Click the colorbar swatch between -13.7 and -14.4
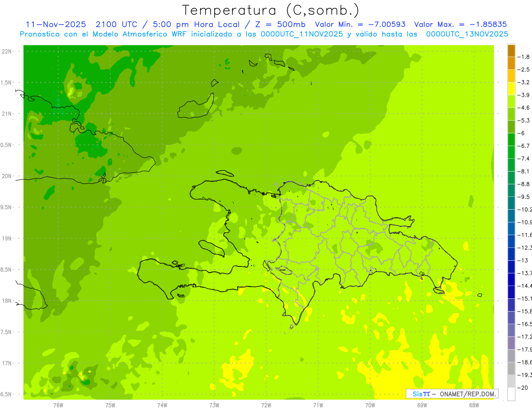Image resolution: width=532 pixels, height=411 pixels. (511, 279)
